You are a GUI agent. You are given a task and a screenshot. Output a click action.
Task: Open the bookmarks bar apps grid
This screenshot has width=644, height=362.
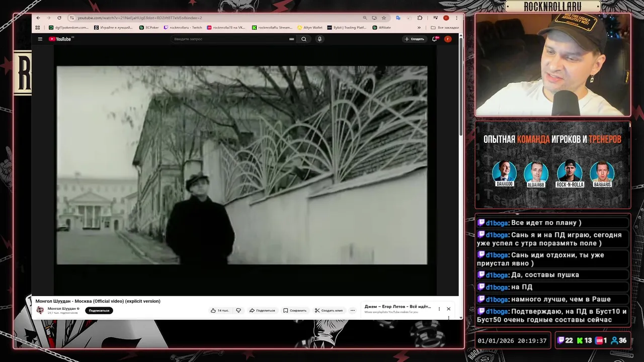click(x=38, y=28)
